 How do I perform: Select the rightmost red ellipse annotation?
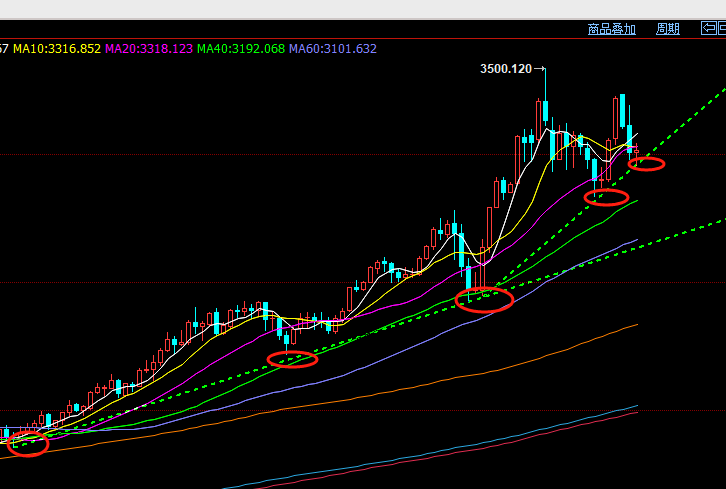coord(646,164)
